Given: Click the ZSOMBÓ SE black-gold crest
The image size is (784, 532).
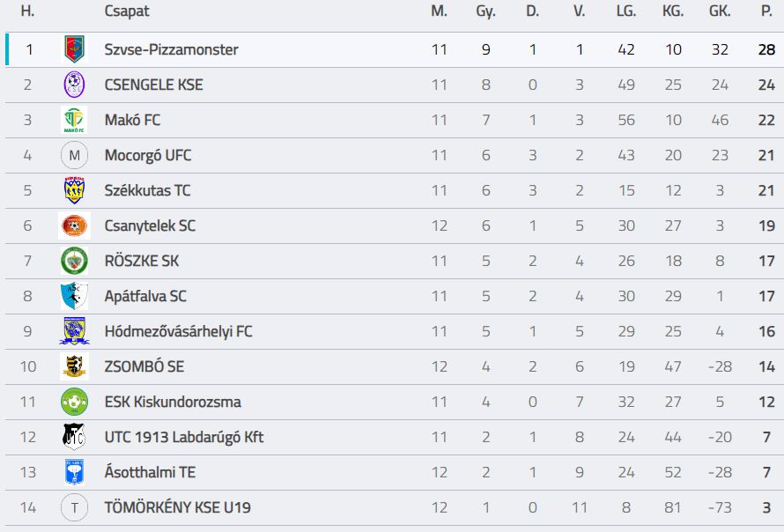Looking at the screenshot, I should point(75,366).
